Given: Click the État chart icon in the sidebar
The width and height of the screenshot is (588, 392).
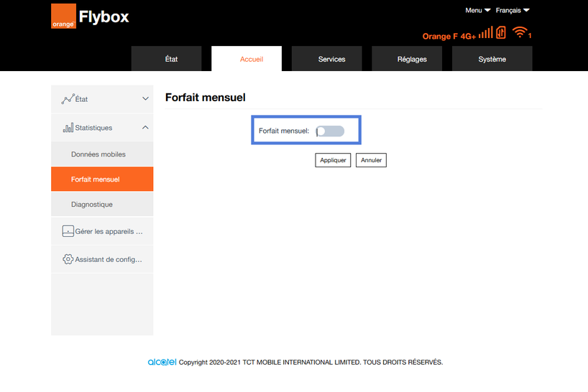Looking at the screenshot, I should [68, 99].
